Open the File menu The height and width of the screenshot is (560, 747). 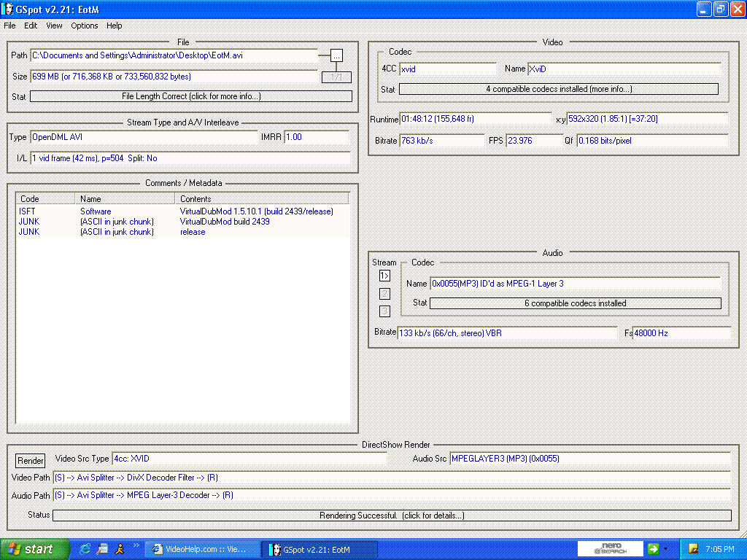[x=9, y=26]
